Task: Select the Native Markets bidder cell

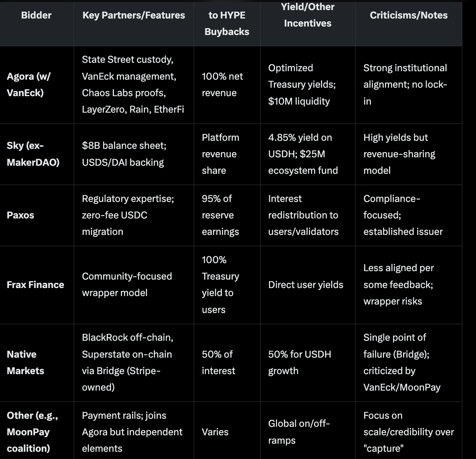Action: [x=25, y=362]
